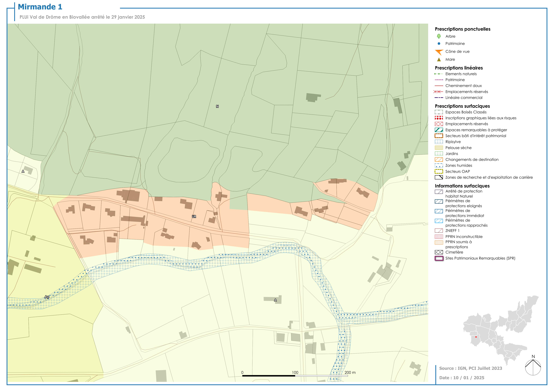Click the Informations surfaciques heading

pos(462,186)
